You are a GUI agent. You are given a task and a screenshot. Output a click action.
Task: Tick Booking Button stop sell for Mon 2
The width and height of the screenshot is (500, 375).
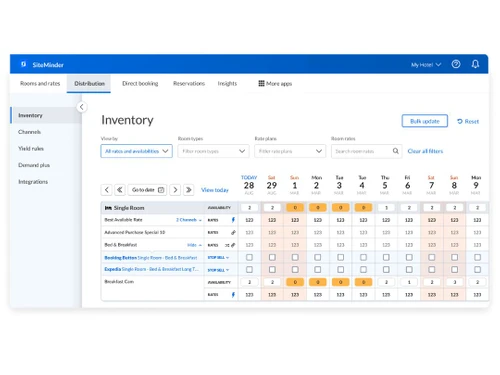click(318, 257)
